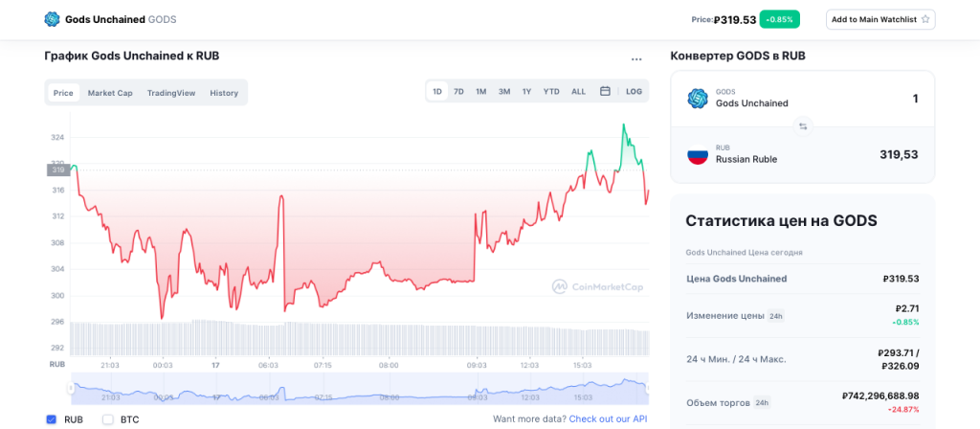
Task: Open the 24h selector beside trading volume
Action: tap(762, 403)
